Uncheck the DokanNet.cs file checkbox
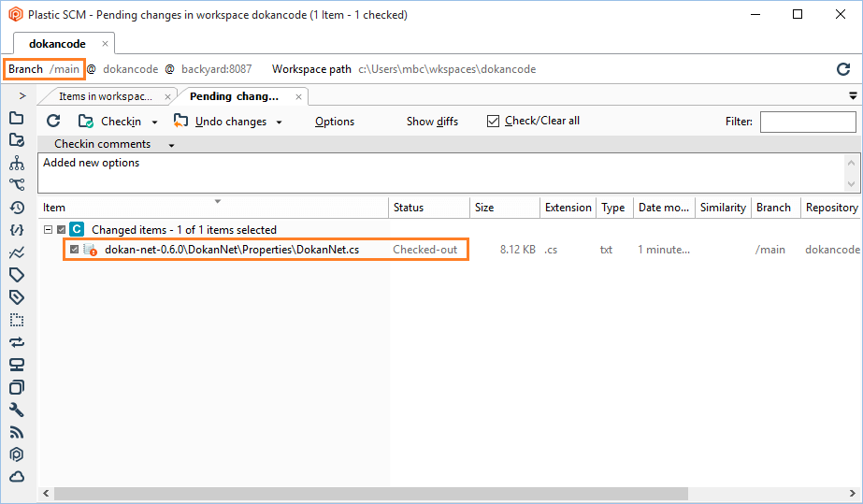The image size is (863, 504). click(75, 250)
